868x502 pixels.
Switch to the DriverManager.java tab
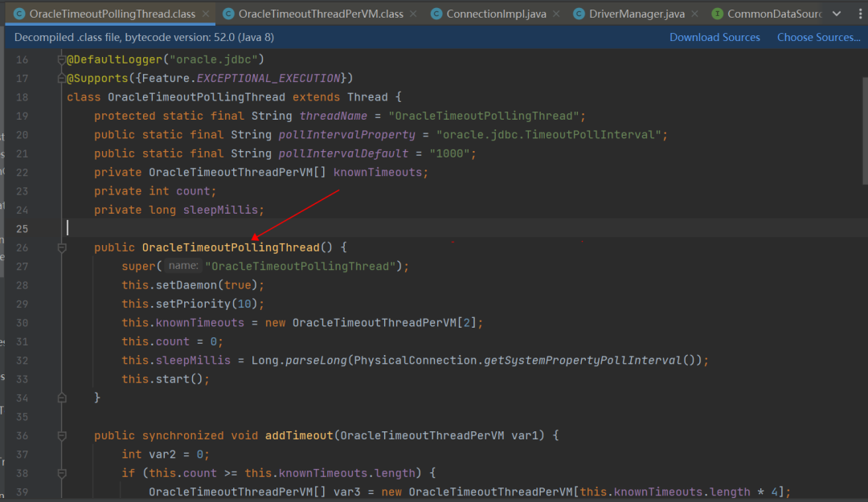(x=636, y=14)
